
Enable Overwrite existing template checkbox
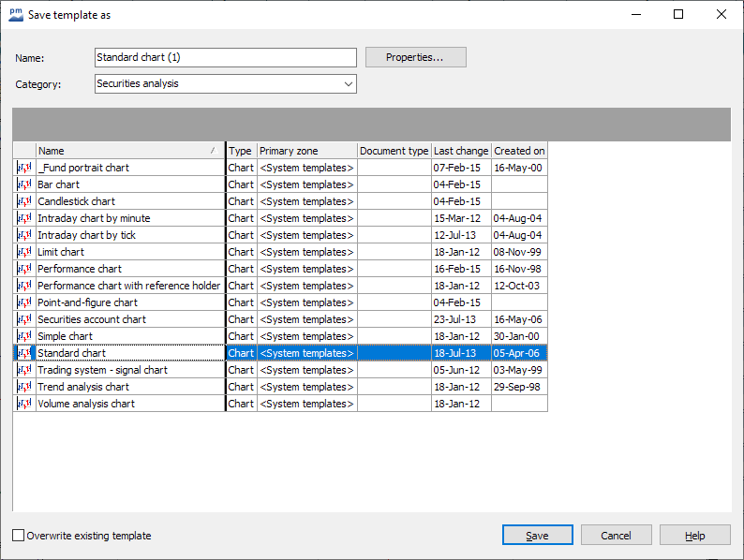click(x=19, y=536)
